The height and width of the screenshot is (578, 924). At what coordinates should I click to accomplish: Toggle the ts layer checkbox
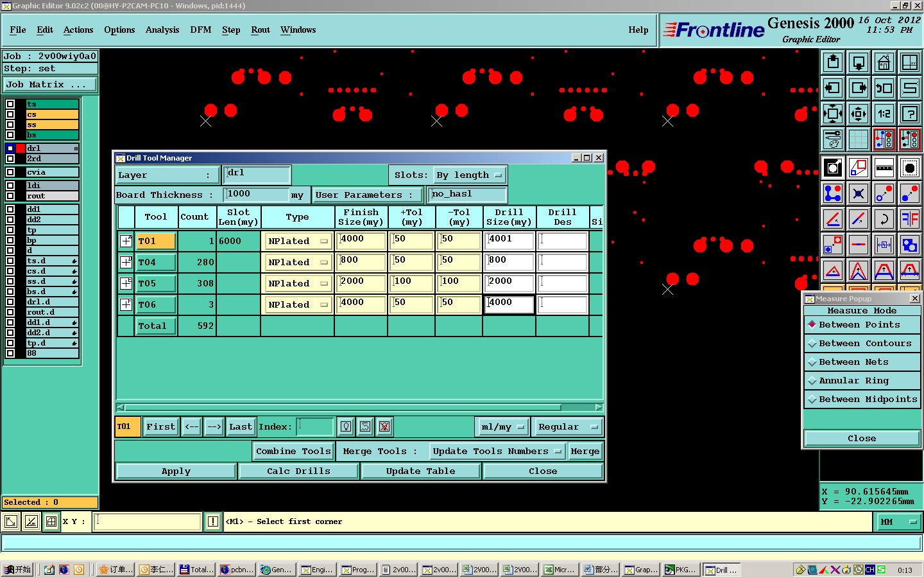pyautogui.click(x=10, y=104)
